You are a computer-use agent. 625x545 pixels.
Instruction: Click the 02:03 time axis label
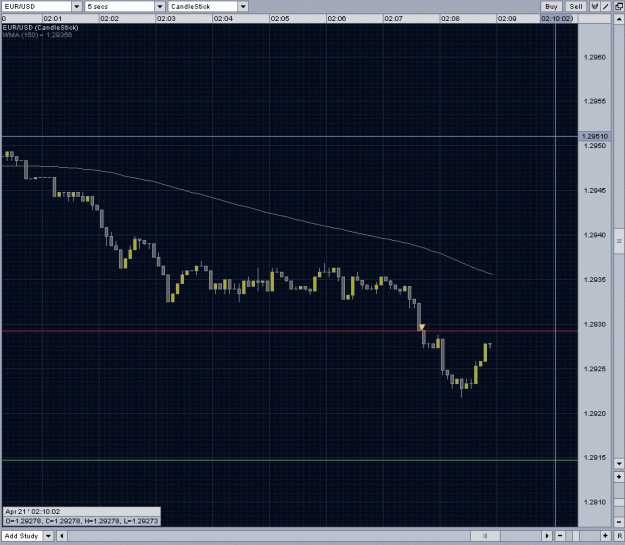166,19
